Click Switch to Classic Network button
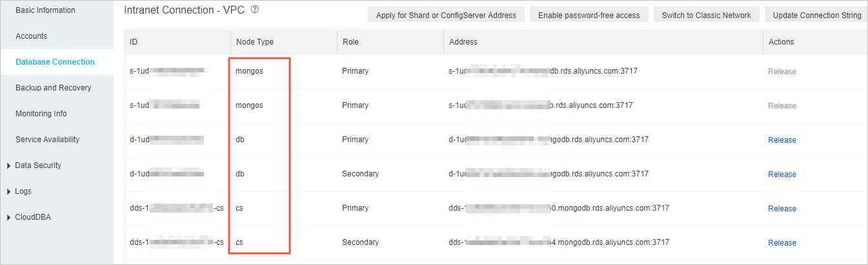The image size is (868, 265). pos(706,15)
